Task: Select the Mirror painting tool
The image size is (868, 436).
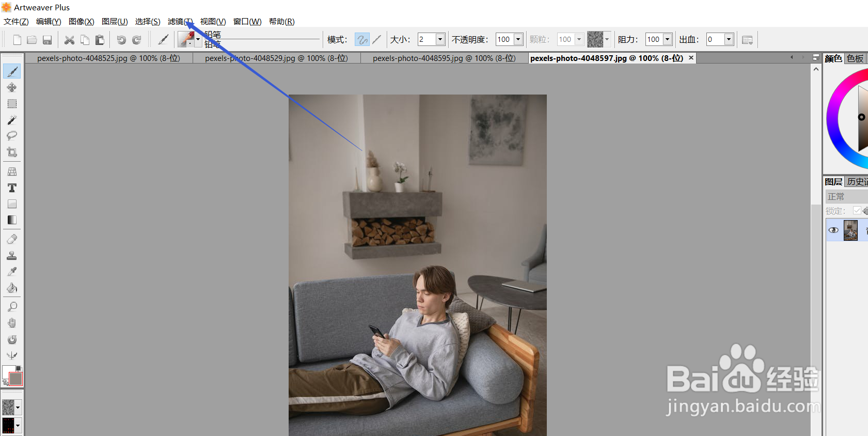Action: [12, 355]
